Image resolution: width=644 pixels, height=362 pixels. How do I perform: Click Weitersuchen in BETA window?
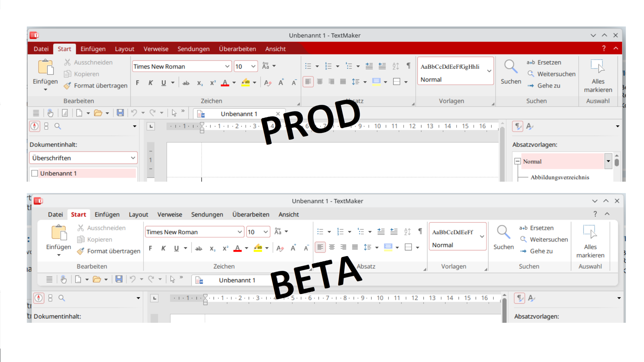point(544,240)
